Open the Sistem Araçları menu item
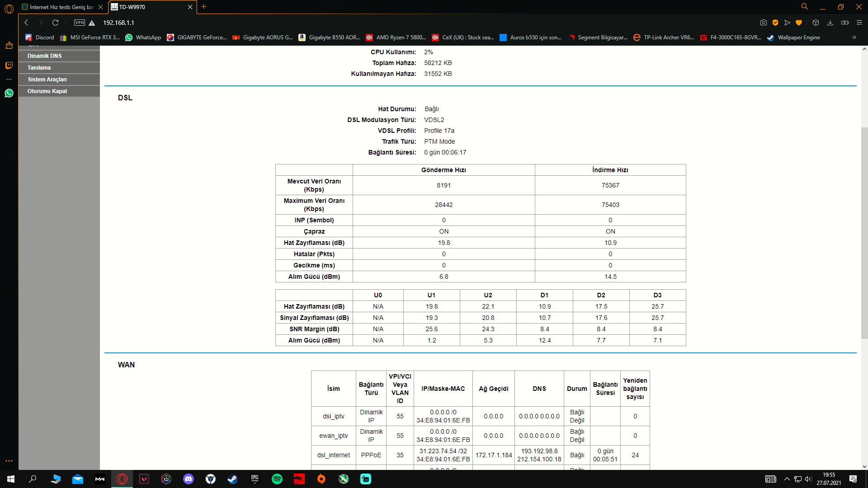Image resolution: width=868 pixels, height=488 pixels. [x=47, y=80]
